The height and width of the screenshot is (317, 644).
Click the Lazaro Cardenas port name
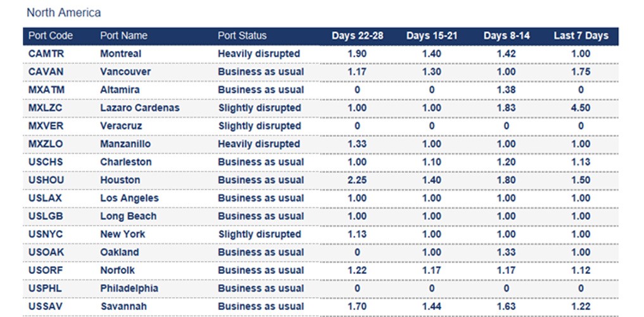tap(139, 108)
